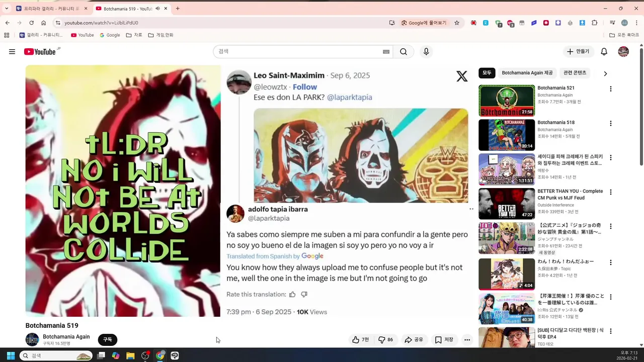The height and width of the screenshot is (362, 644).
Task: Open the Botchamania 521 title link
Action: [x=556, y=88]
